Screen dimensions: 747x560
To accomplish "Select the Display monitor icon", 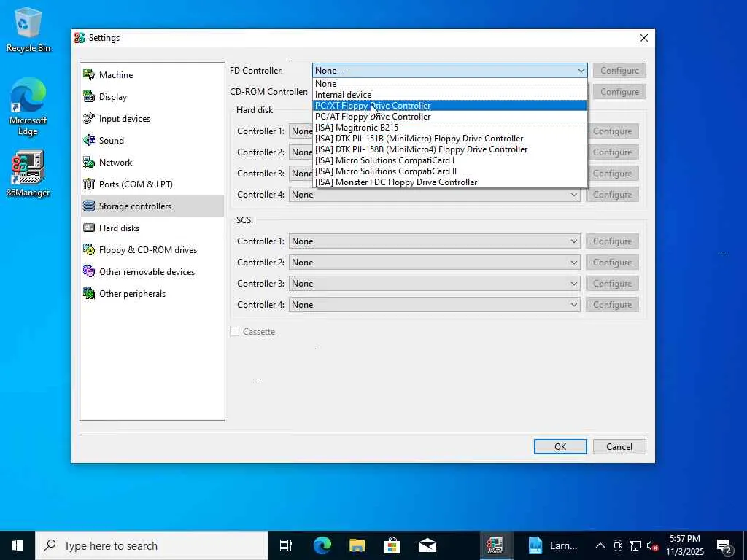I will click(x=89, y=96).
